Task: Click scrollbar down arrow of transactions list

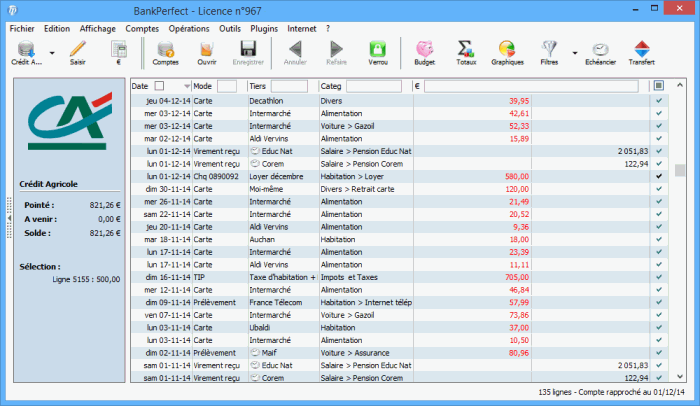Action: coord(679,377)
